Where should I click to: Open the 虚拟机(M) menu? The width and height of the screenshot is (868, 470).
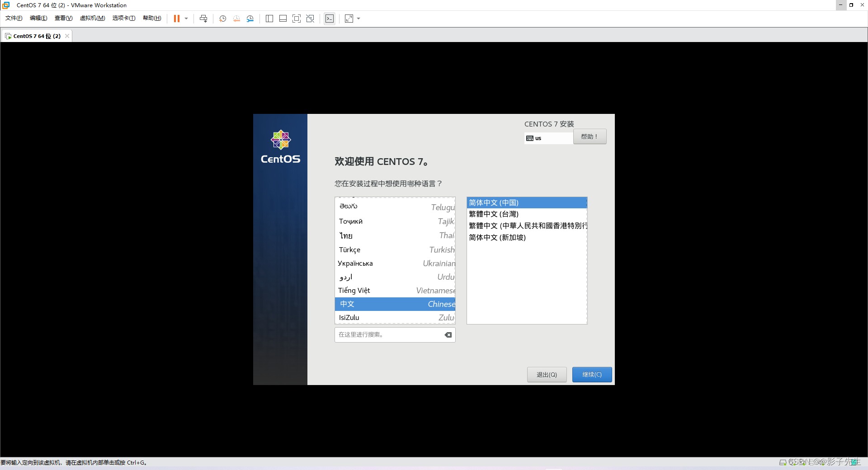[x=92, y=18]
